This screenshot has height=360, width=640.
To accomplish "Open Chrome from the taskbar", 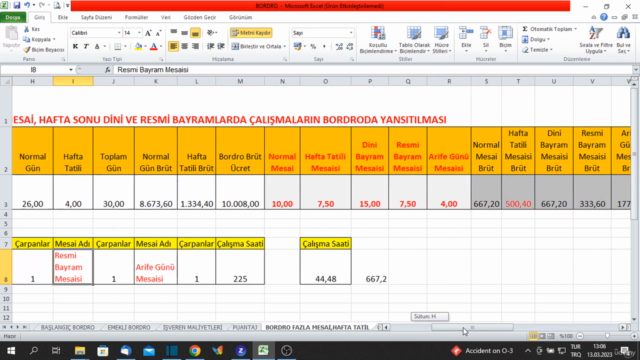I will (195, 351).
